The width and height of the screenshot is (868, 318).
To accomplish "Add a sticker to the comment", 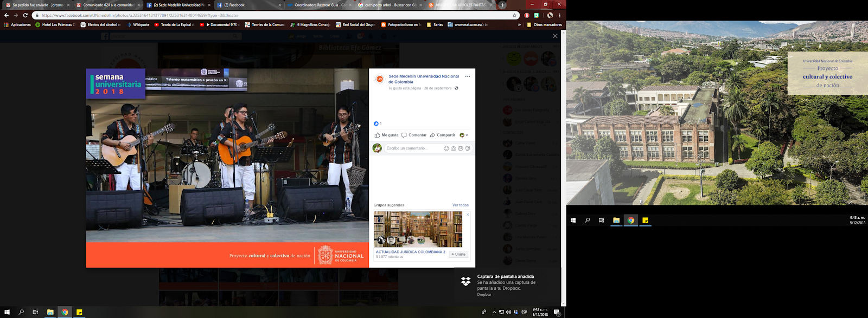I will (468, 148).
